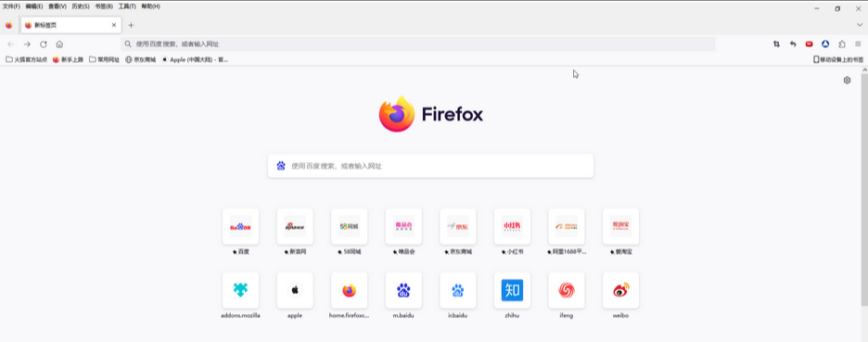Open the home.firefoxchina shortcut tile
The height and width of the screenshot is (342, 868).
(x=350, y=290)
